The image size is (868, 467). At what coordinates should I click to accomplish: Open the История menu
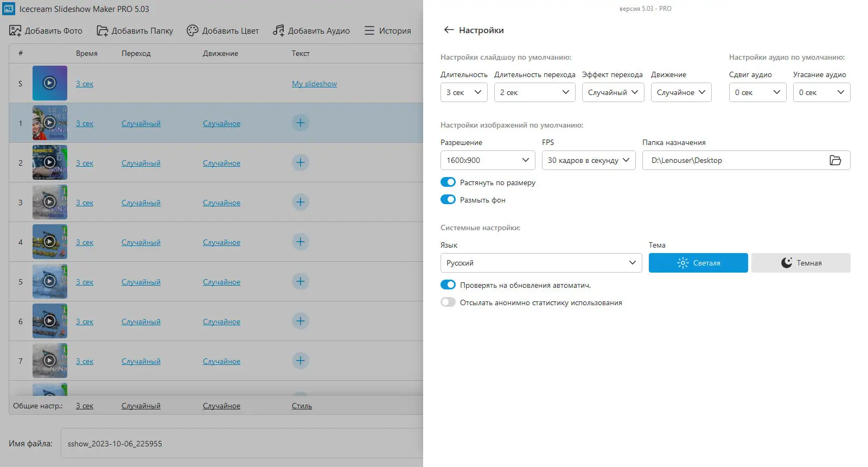click(387, 30)
